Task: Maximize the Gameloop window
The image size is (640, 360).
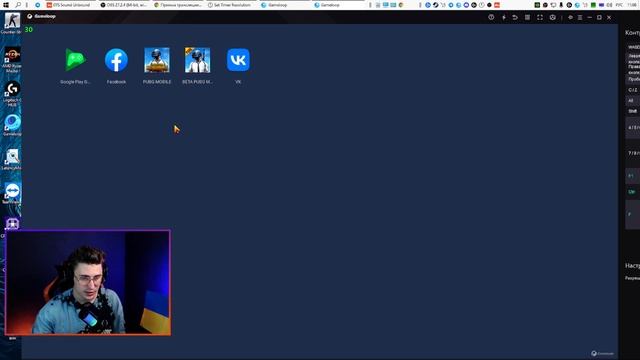Action: 599,18
